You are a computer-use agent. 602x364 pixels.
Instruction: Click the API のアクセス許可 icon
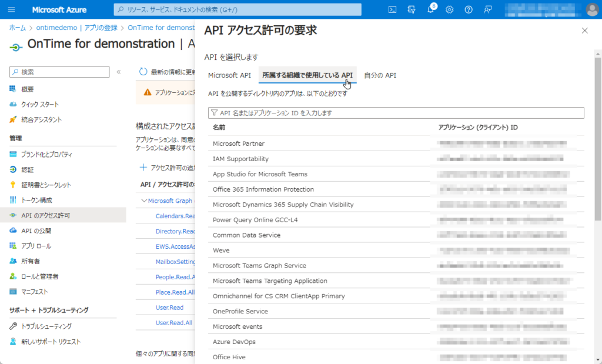point(13,215)
